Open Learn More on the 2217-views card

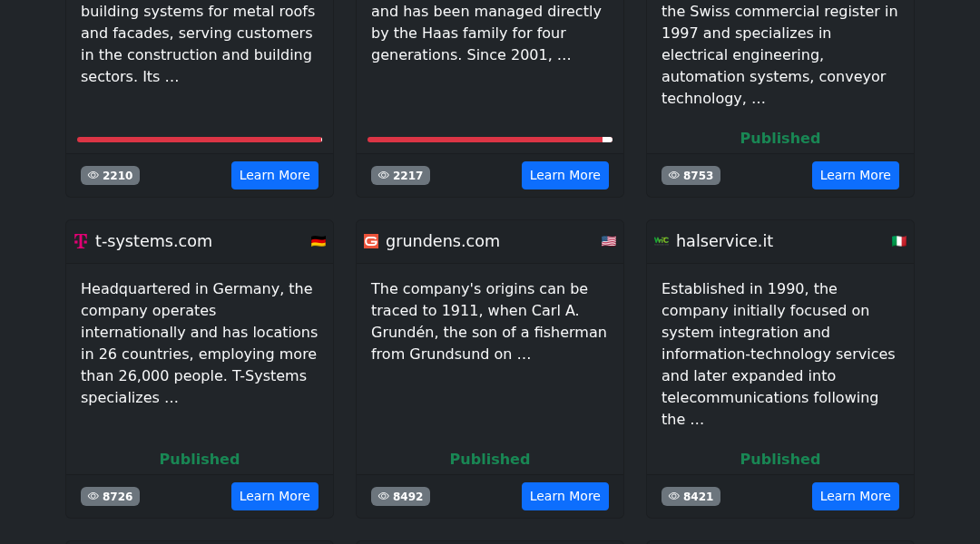(x=565, y=176)
